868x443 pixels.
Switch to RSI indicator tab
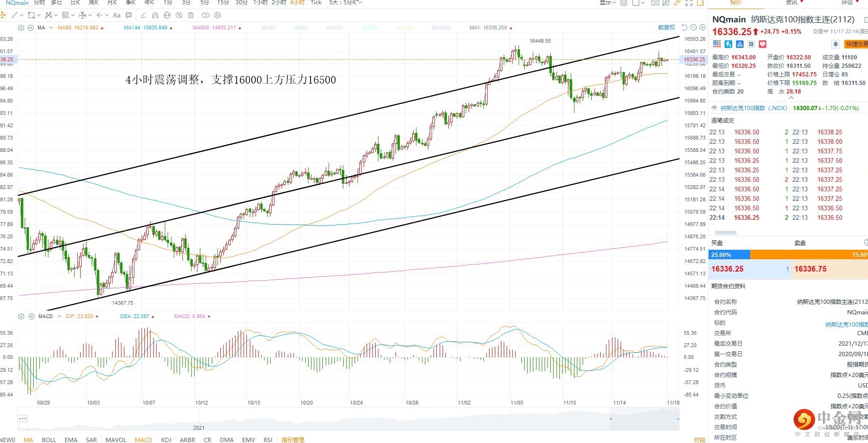[x=268, y=440]
